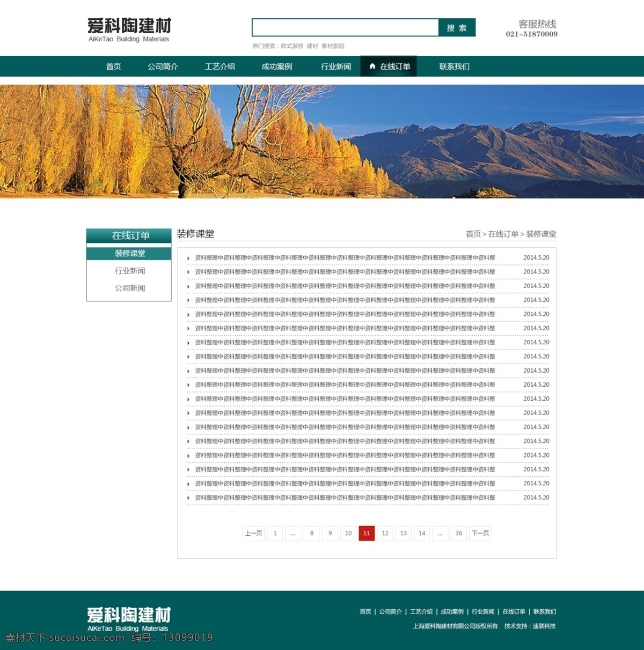
Task: Click the 公司简介 footer link
Action: 391,611
